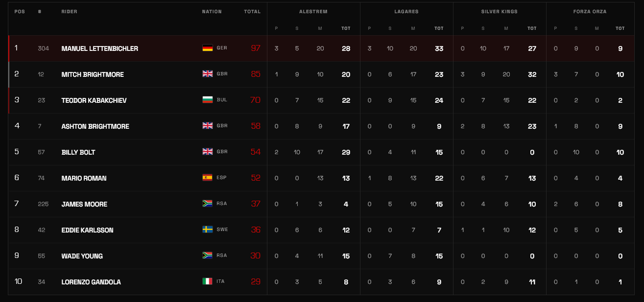
Task: Click the NATION column header
Action: pos(212,12)
